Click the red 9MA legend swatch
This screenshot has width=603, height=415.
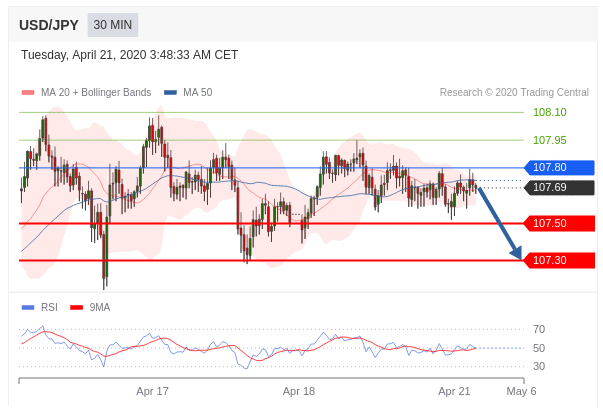(x=77, y=308)
